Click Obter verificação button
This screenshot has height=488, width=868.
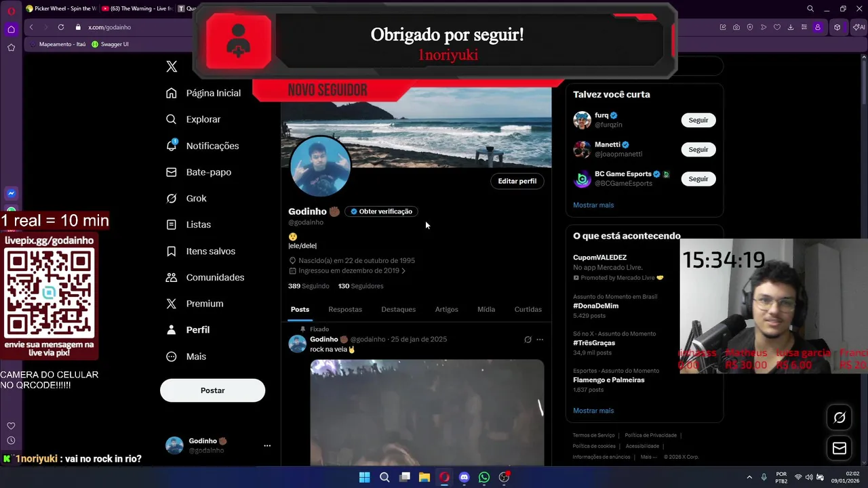point(381,211)
